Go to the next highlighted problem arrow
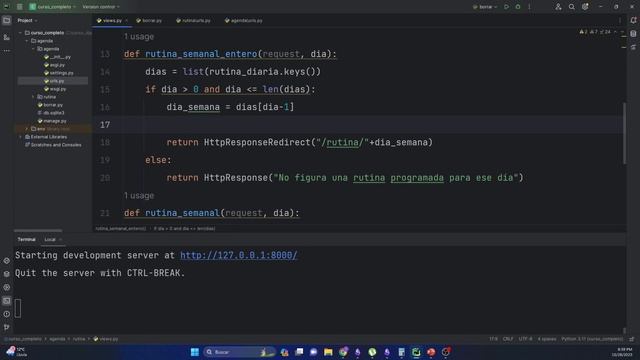The width and height of the screenshot is (640, 360). coord(622,32)
